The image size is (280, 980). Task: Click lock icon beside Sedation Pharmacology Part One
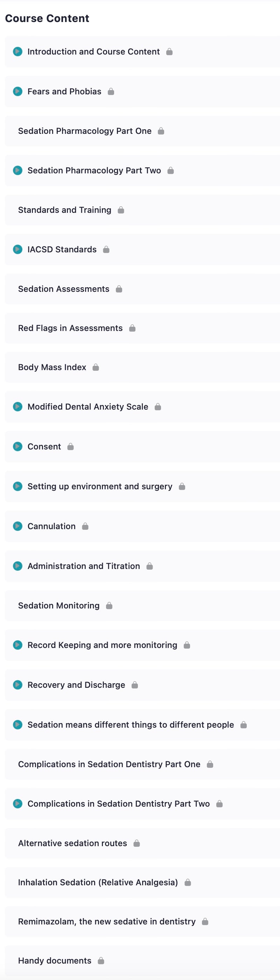point(161,131)
